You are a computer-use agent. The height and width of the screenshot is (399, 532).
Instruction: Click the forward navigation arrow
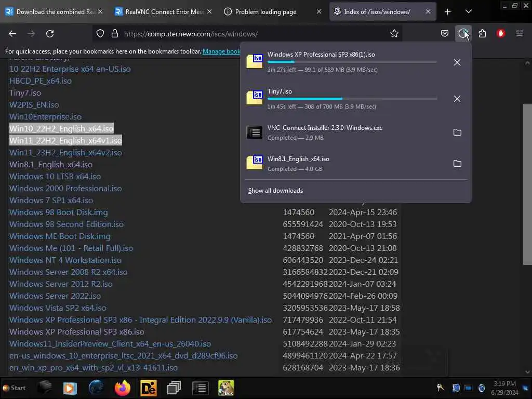pyautogui.click(x=31, y=34)
